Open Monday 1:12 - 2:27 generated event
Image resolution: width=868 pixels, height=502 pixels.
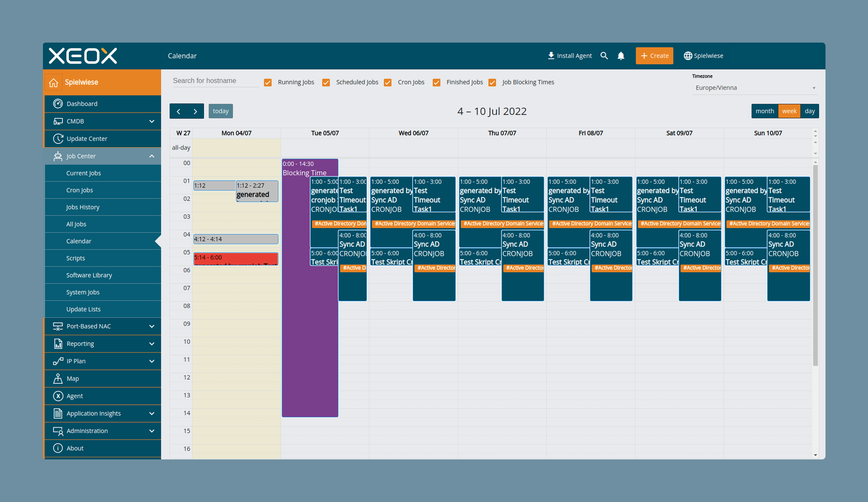pos(257,191)
